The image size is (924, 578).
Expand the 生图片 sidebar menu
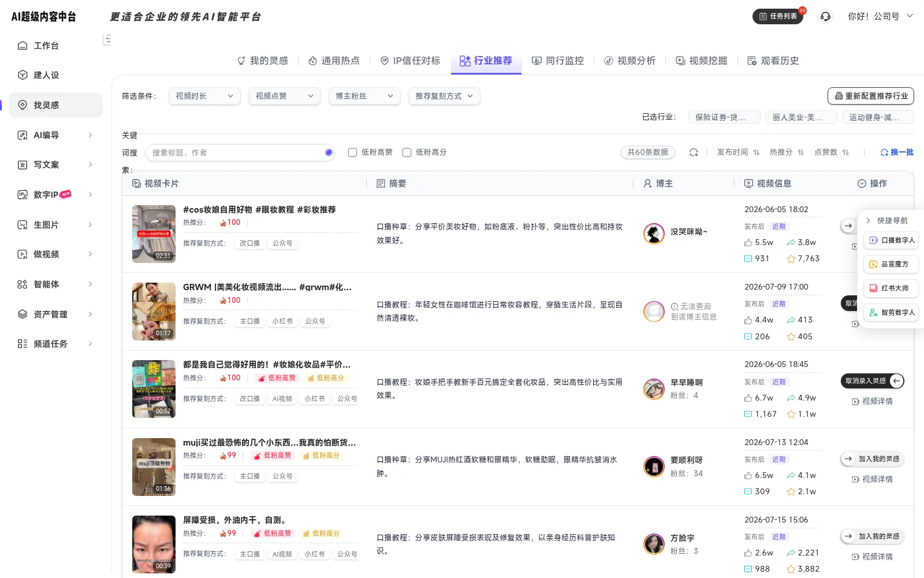pyautogui.click(x=55, y=225)
